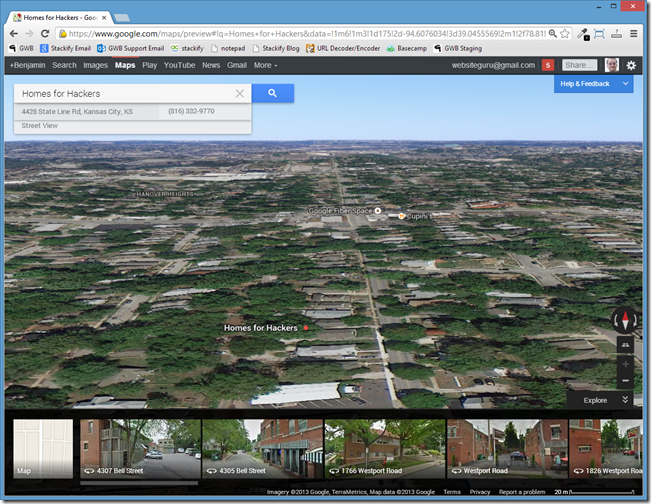Image resolution: width=651 pixels, height=504 pixels.
Task: Close the Homes for Hackers browser tab
Action: point(104,18)
